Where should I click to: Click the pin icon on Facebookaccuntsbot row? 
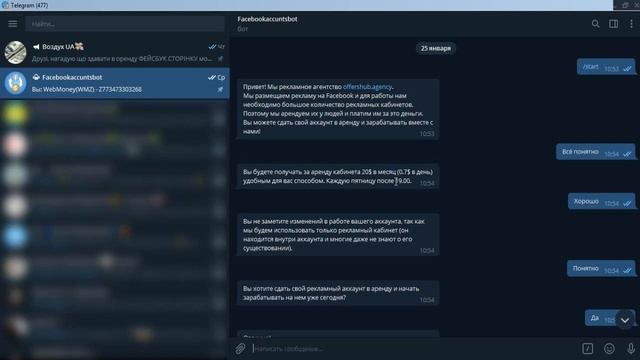click(x=220, y=89)
